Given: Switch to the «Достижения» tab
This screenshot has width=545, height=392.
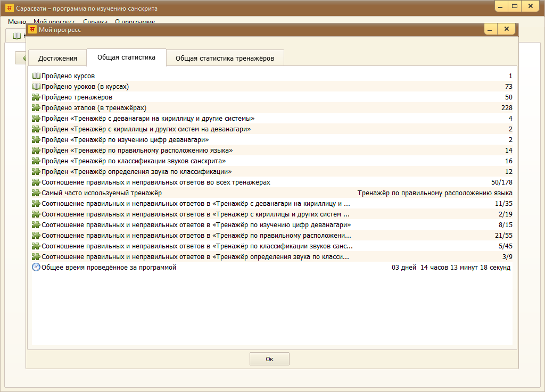Looking at the screenshot, I should click(57, 58).
